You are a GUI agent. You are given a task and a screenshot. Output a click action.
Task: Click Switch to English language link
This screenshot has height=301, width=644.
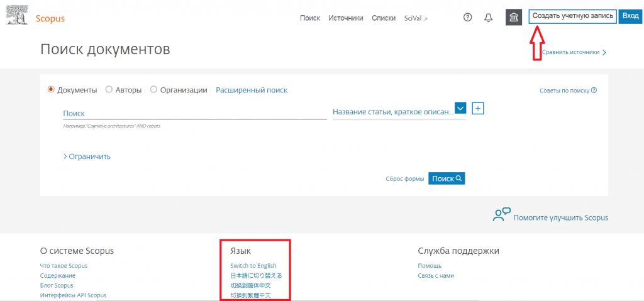tap(253, 266)
